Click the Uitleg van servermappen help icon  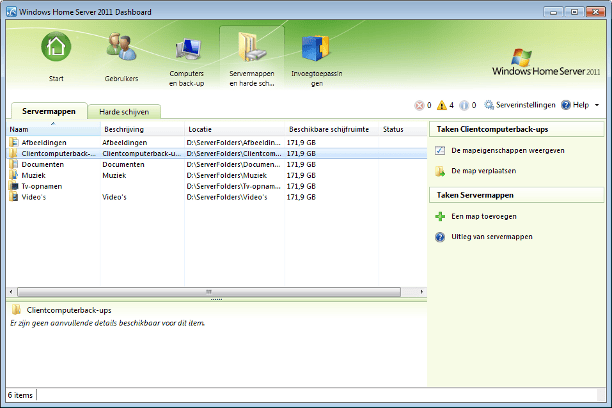440,237
